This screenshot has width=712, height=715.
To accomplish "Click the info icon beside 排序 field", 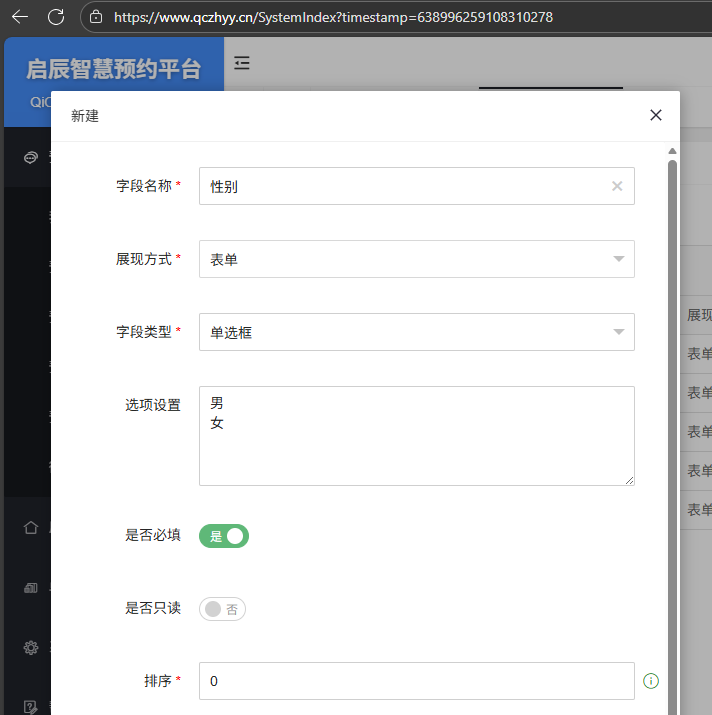I will [x=651, y=681].
